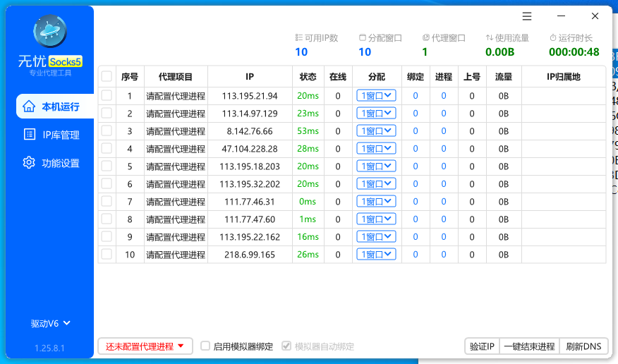Open the 1窗口 dropdown in row 9
The height and width of the screenshot is (364, 618).
tap(377, 237)
